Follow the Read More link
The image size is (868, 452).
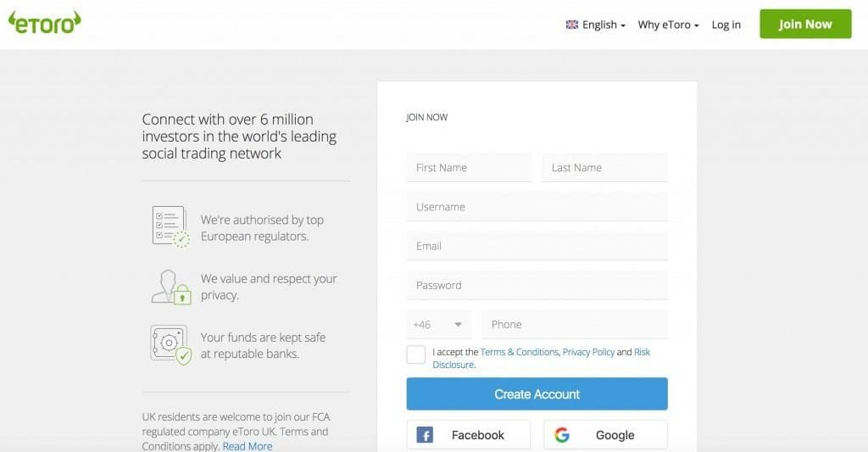tap(248, 446)
